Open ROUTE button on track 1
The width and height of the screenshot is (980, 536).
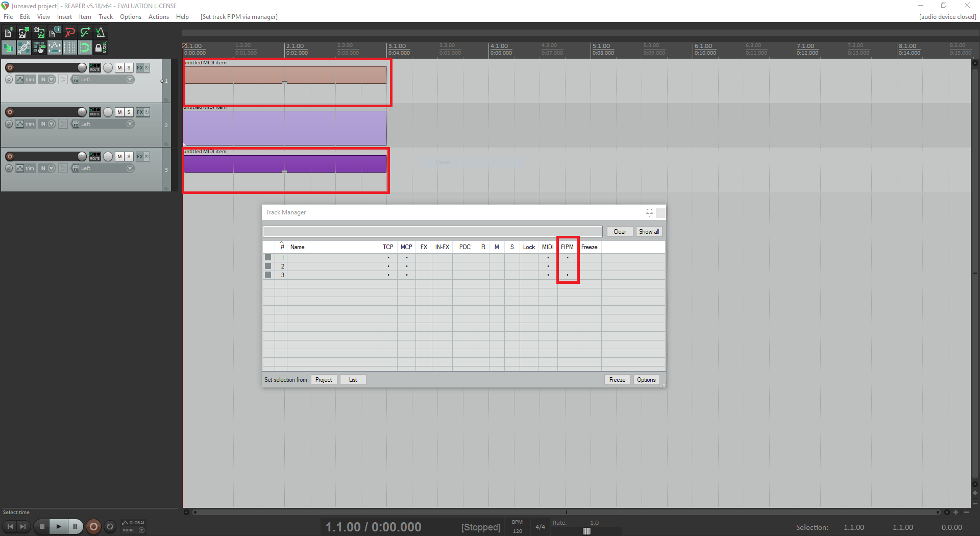pos(95,67)
